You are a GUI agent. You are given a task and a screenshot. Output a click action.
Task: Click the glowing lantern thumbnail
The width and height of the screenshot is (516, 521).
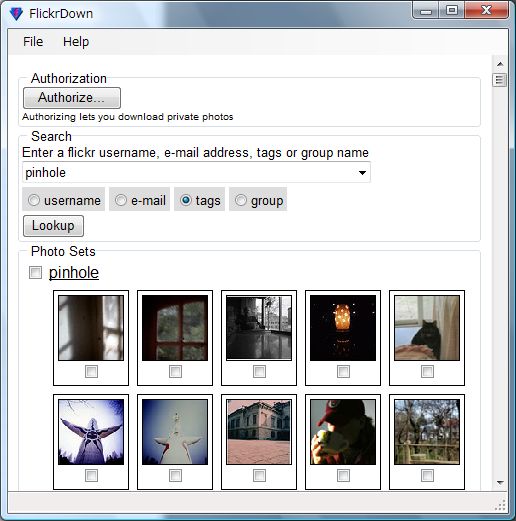[343, 328]
